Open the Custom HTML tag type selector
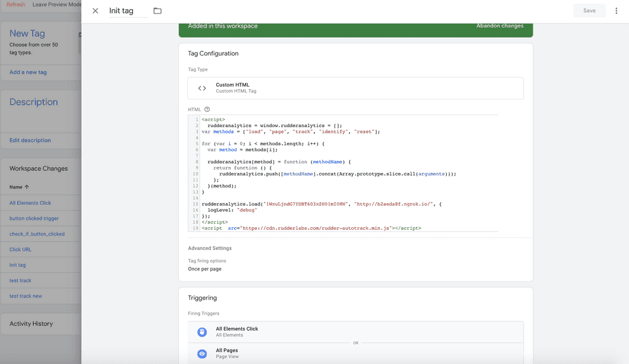Screen dimensions: 629x364 (355, 88)
